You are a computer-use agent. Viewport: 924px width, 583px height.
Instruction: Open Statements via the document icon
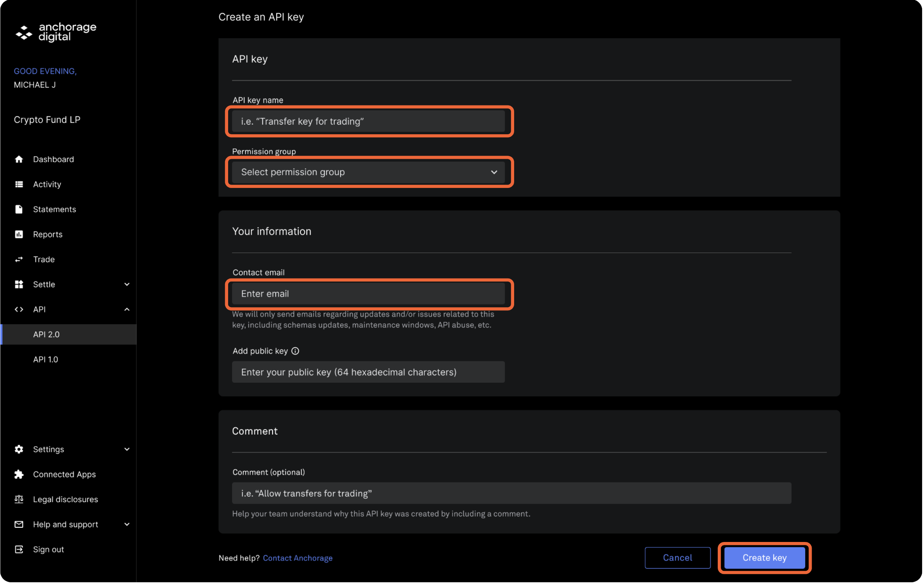point(19,209)
